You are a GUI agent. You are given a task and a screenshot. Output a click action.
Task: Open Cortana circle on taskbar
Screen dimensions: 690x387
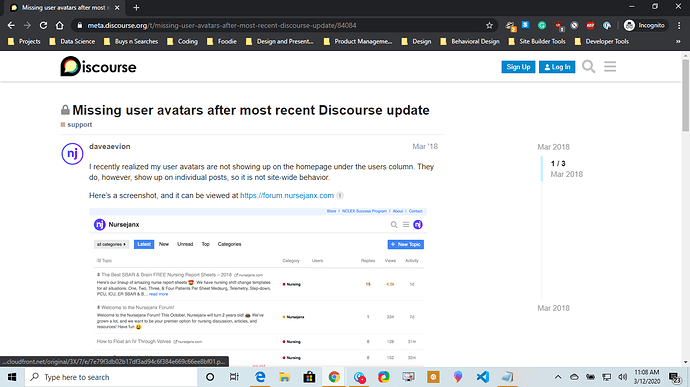[210, 377]
